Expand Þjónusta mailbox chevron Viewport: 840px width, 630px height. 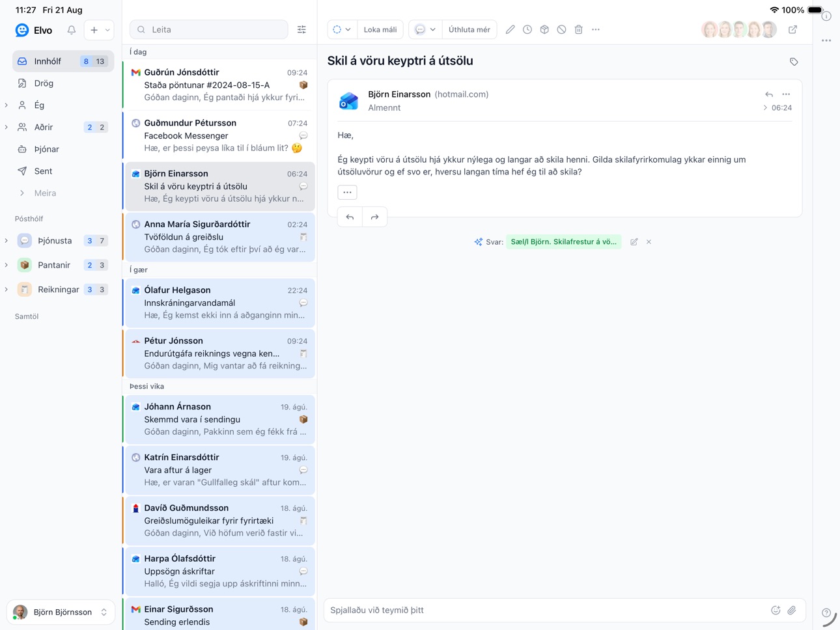click(7, 241)
